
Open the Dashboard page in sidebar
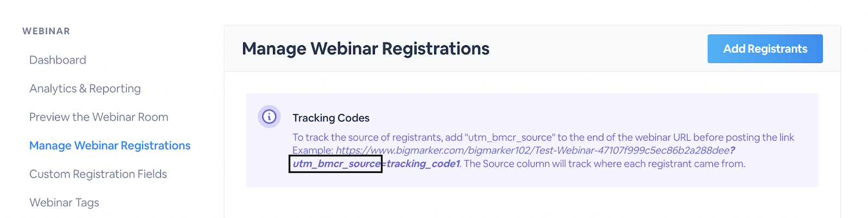pyautogui.click(x=58, y=60)
